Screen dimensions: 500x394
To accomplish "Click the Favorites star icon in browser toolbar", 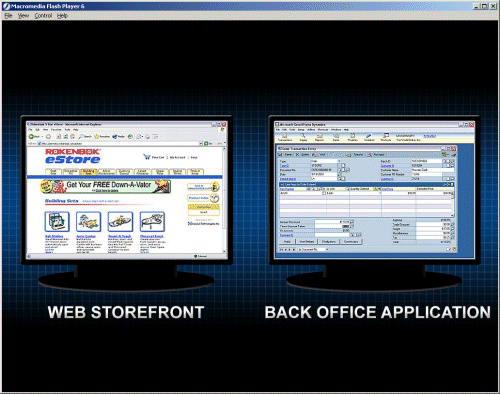I will click(x=97, y=136).
